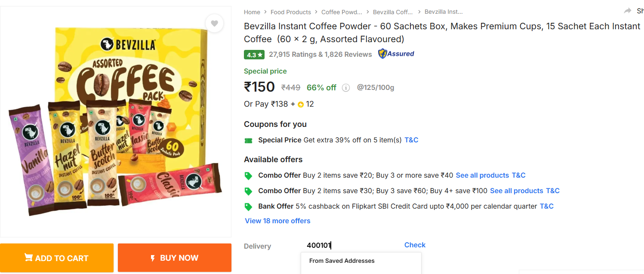Click the Flipkart Assured badge
This screenshot has width=644, height=274.
[396, 54]
